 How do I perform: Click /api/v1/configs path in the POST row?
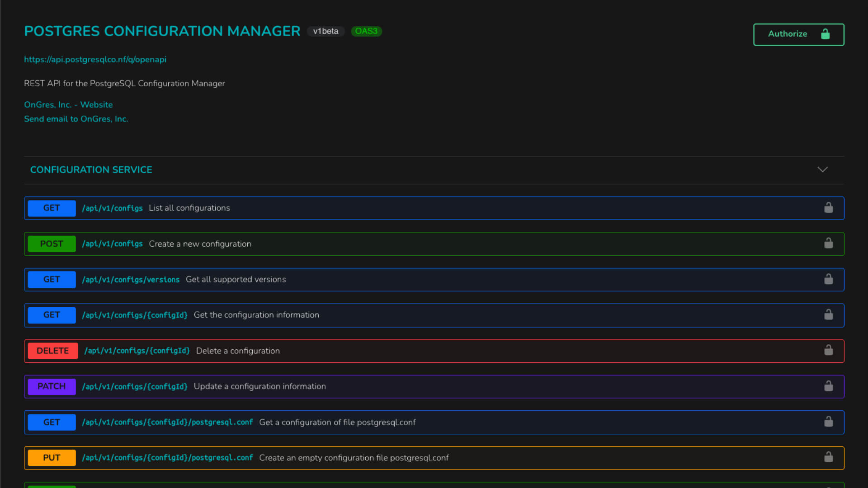coord(112,244)
